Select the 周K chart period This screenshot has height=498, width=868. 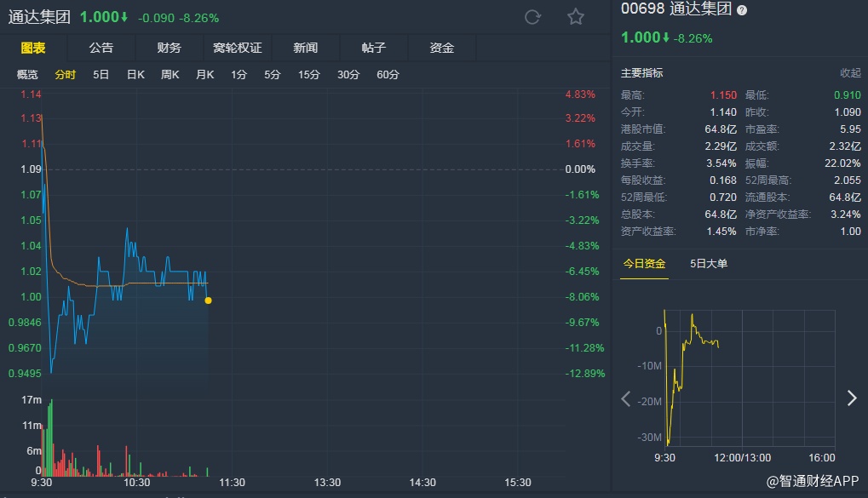[x=170, y=75]
